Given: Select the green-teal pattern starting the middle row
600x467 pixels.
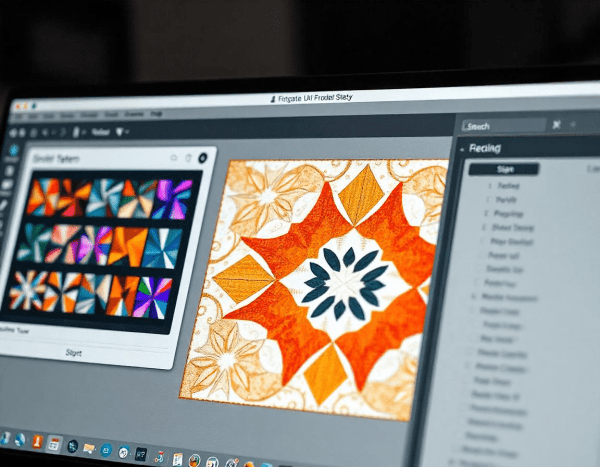Looking at the screenshot, I should click(x=33, y=243).
